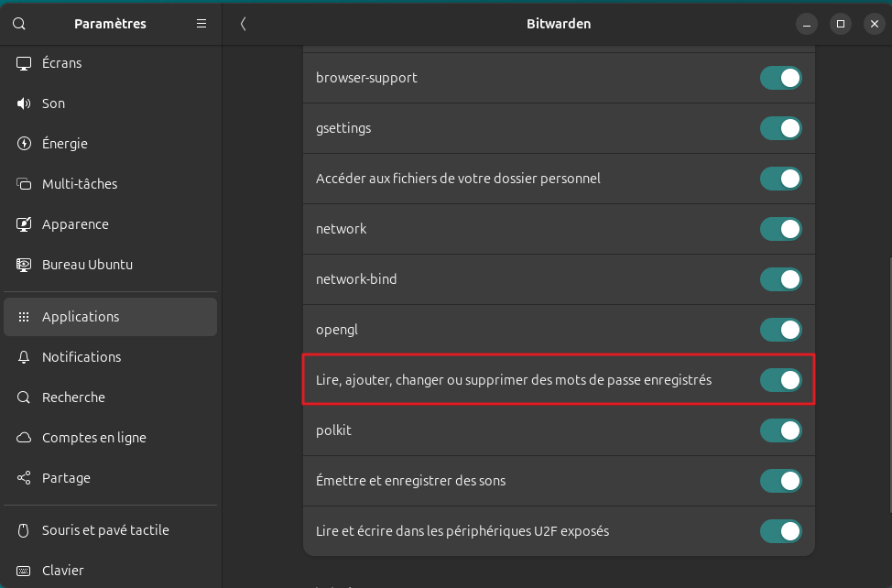Select Bureau Ubuntu in the sidebar
892x588 pixels.
point(87,265)
